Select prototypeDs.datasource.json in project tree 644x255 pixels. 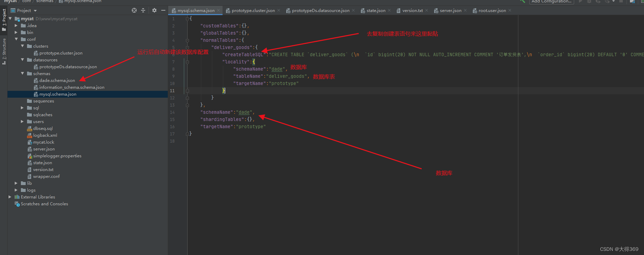tap(68, 67)
